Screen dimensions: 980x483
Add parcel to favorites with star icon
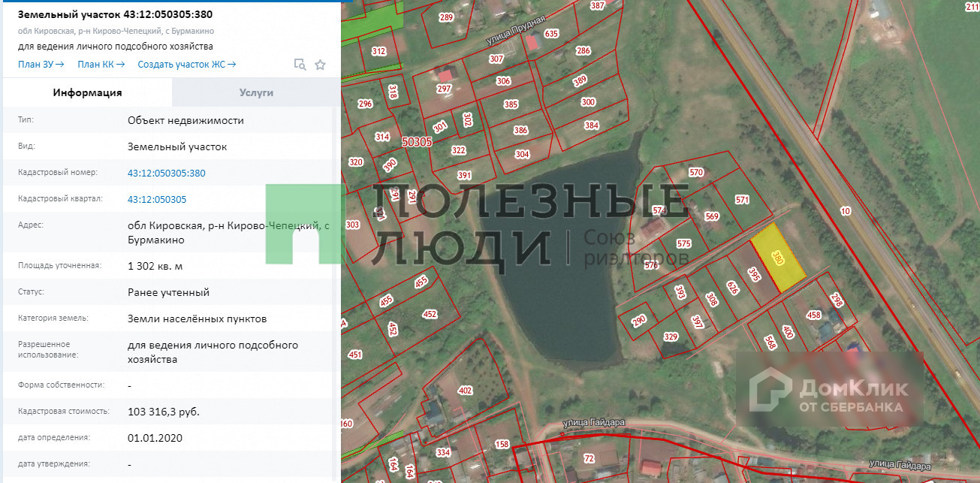click(320, 65)
